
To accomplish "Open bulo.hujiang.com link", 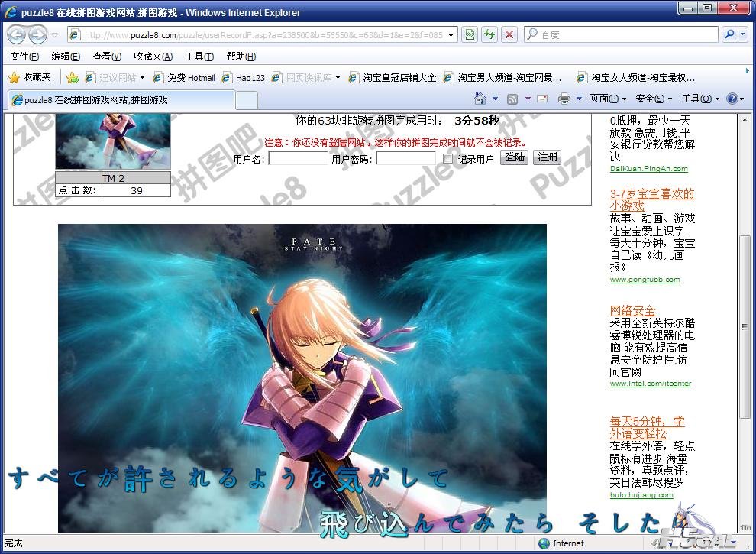I will pyautogui.click(x=641, y=494).
